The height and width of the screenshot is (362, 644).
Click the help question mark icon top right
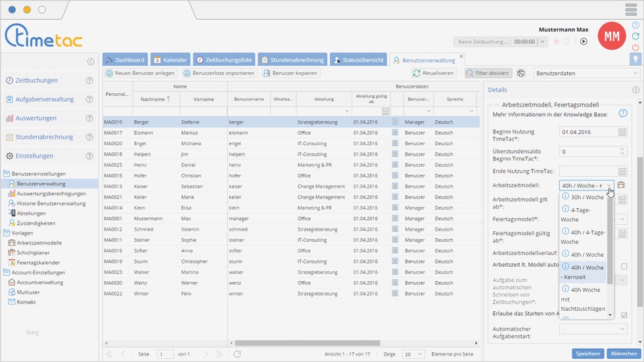click(x=635, y=26)
